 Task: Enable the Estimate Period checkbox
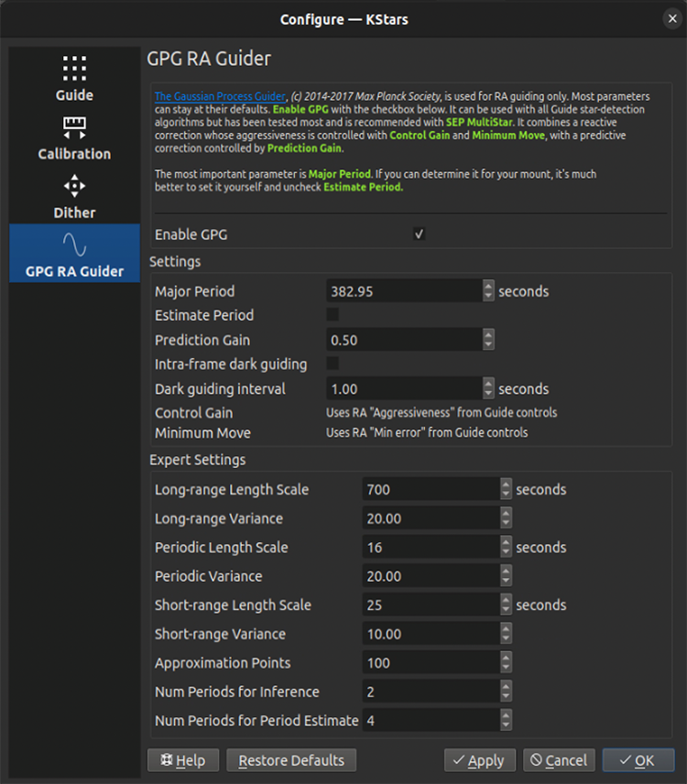coord(333,315)
